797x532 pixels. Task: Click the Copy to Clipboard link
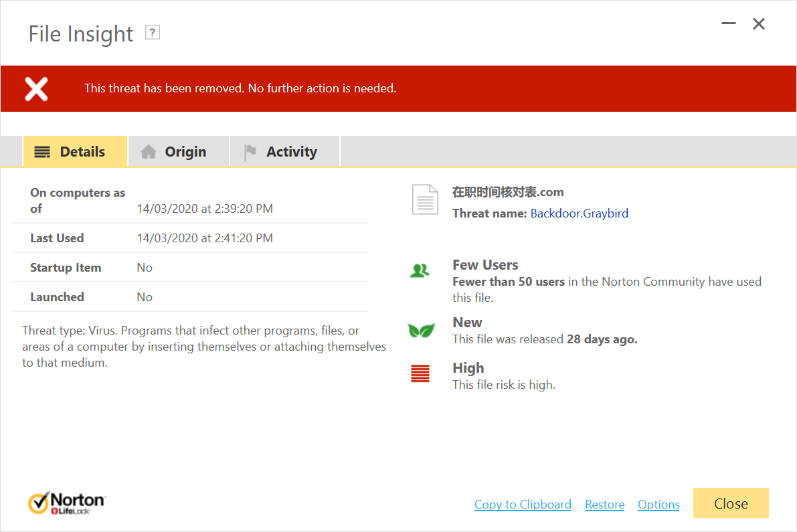tap(523, 505)
